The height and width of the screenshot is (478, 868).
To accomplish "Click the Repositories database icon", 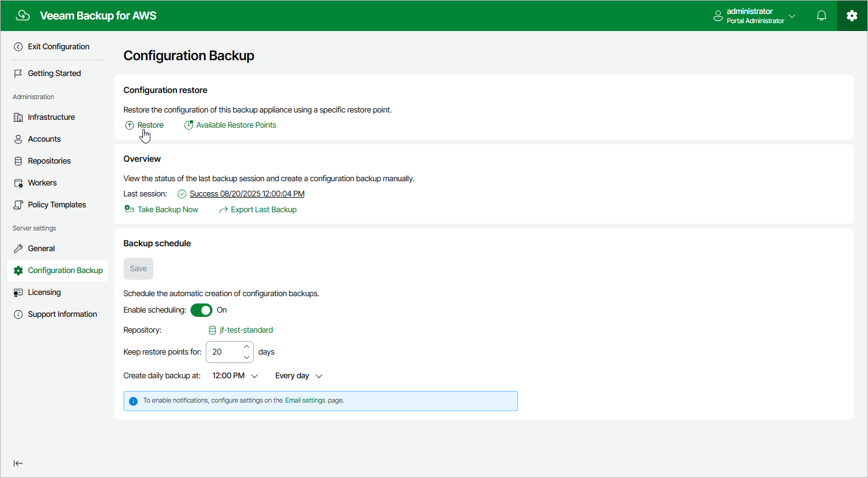I will click(18, 161).
